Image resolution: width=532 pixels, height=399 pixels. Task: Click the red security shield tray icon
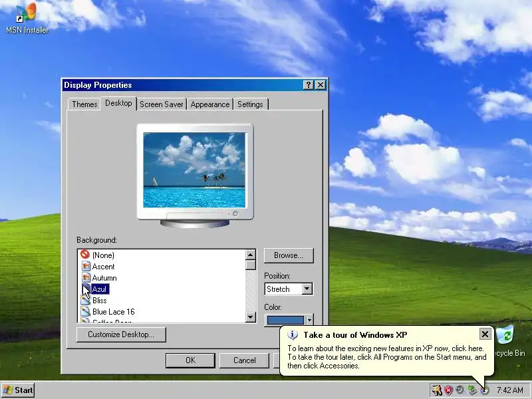coord(448,390)
